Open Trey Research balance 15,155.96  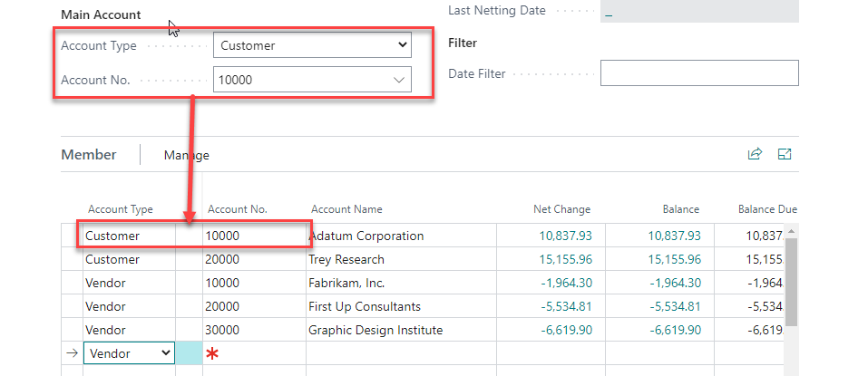point(673,259)
